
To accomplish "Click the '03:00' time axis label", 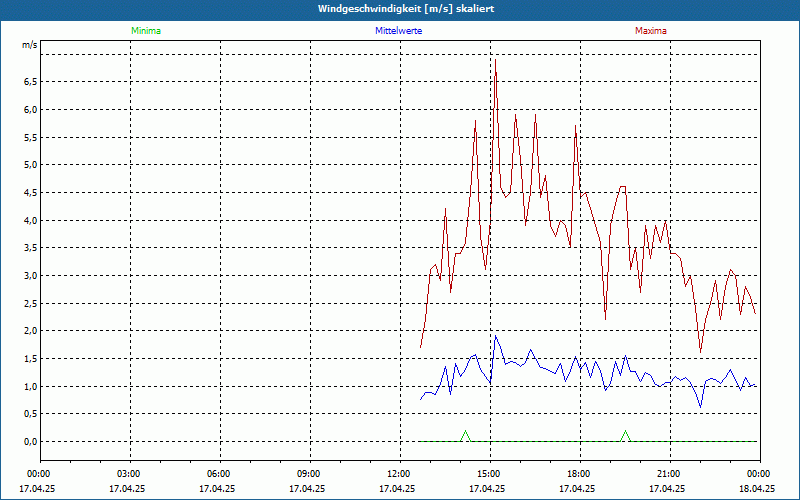I will pos(131,474).
